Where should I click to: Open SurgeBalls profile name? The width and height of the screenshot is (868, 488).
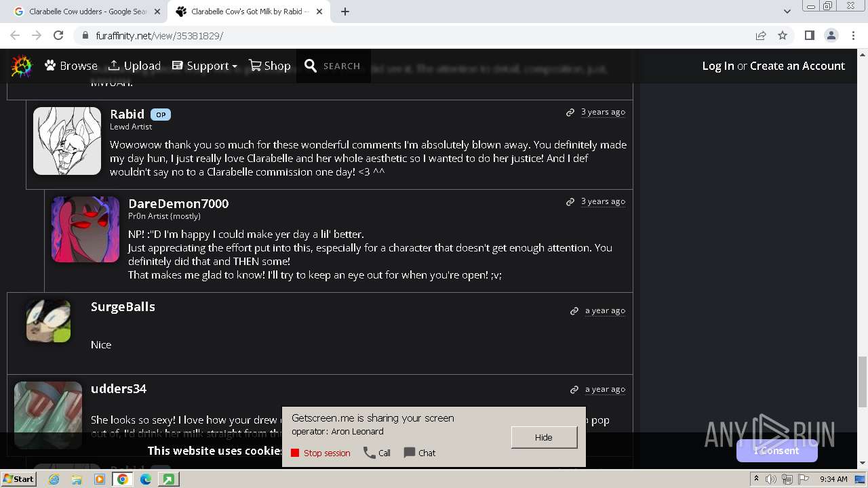click(123, 306)
